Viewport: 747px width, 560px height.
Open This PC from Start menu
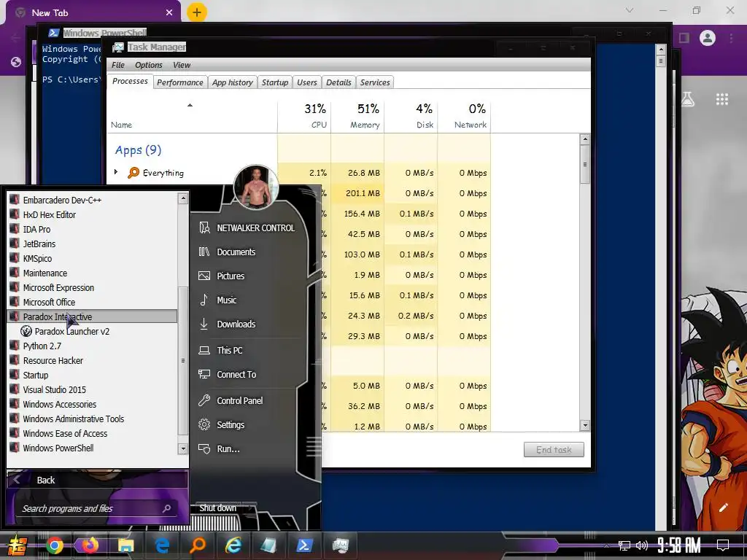pos(229,351)
